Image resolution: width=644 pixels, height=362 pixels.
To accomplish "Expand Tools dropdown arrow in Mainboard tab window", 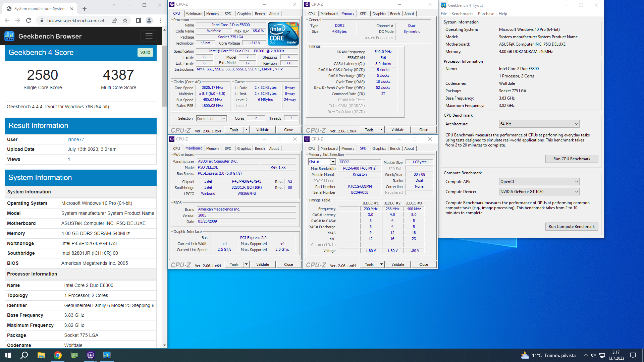I will tap(246, 264).
